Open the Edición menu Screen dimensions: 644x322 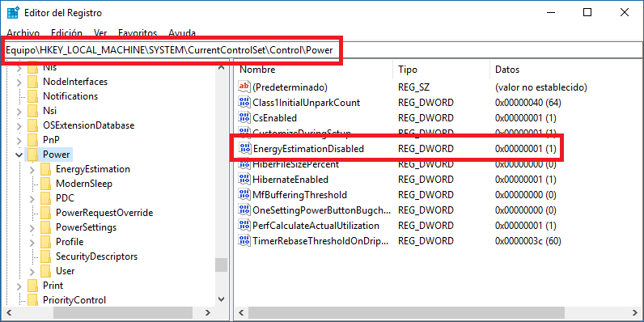(66, 33)
